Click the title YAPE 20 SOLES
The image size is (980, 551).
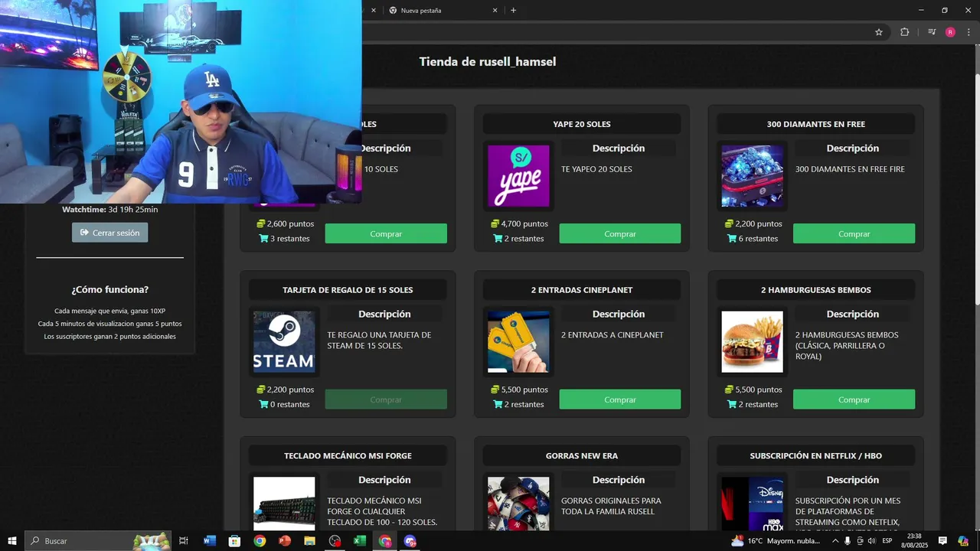[582, 124]
